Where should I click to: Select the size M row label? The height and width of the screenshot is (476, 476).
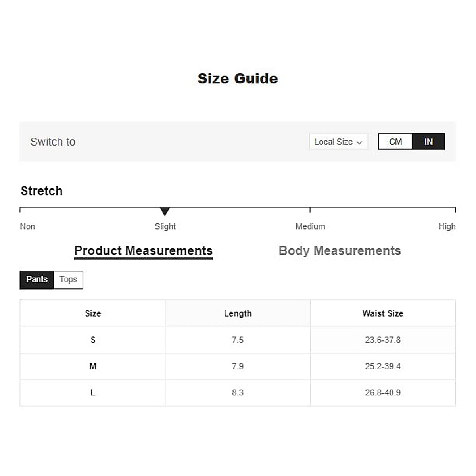click(x=93, y=366)
